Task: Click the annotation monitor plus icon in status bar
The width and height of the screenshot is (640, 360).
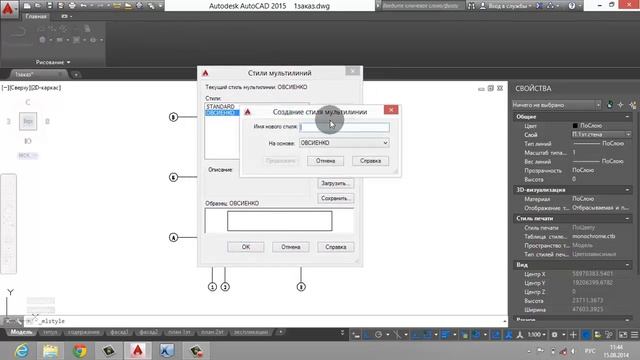Action: (x=573, y=335)
